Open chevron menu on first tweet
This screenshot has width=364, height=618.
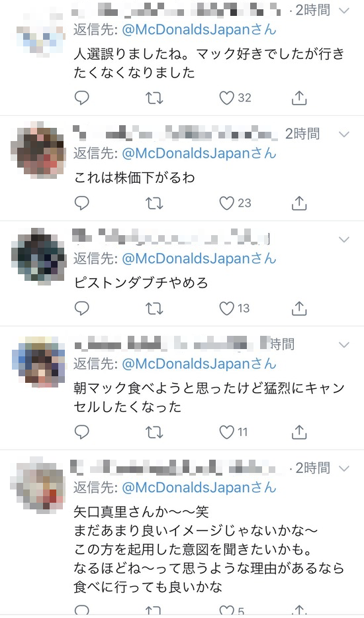(344, 11)
